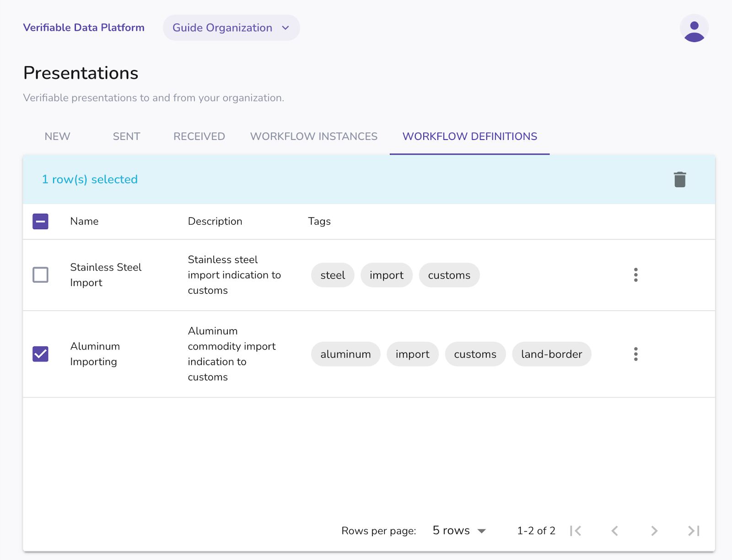The height and width of the screenshot is (560, 732).
Task: Click customs tag in Aluminum row
Action: [x=475, y=354]
